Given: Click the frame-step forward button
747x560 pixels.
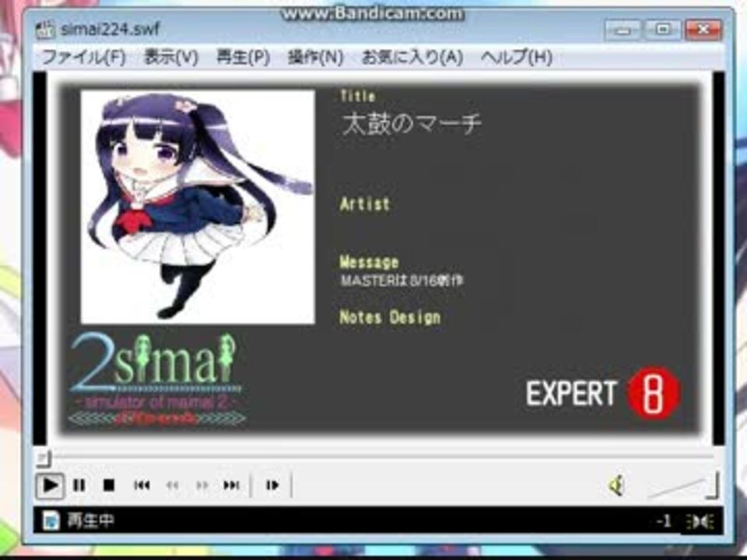Looking at the screenshot, I should (272, 485).
